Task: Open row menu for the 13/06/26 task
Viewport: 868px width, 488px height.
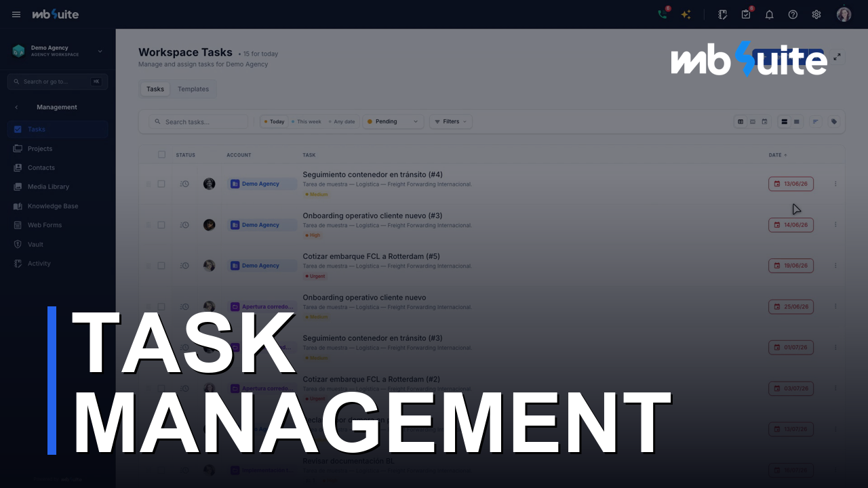Action: coord(835,184)
